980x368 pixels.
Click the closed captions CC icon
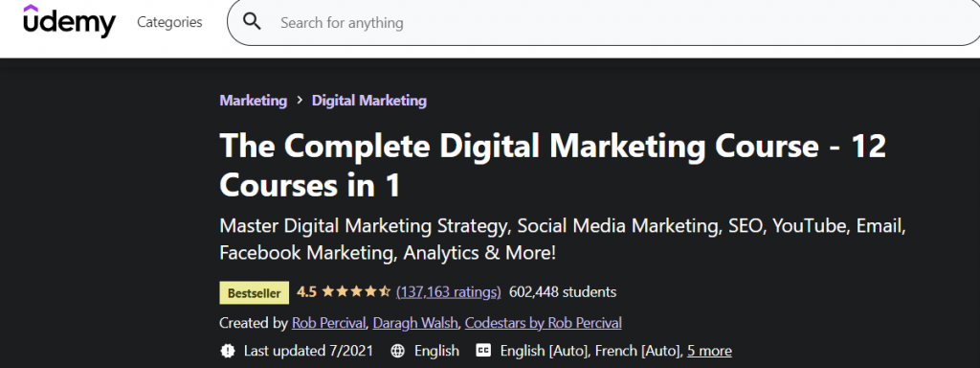point(483,350)
